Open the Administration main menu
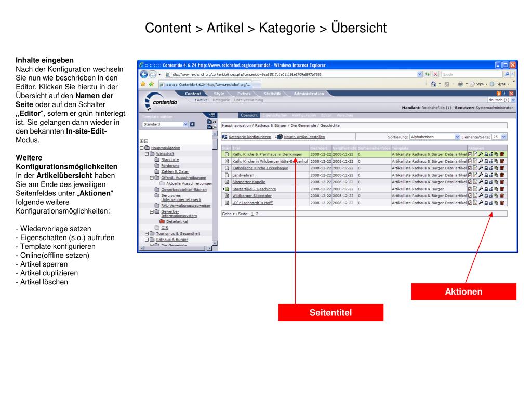This screenshot has width=532, height=399. [309, 94]
